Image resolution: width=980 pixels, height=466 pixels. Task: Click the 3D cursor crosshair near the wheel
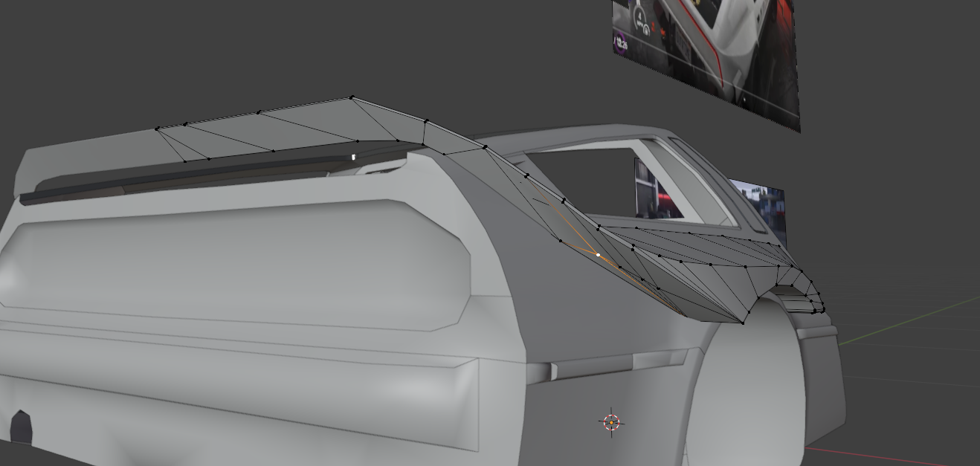pos(611,423)
